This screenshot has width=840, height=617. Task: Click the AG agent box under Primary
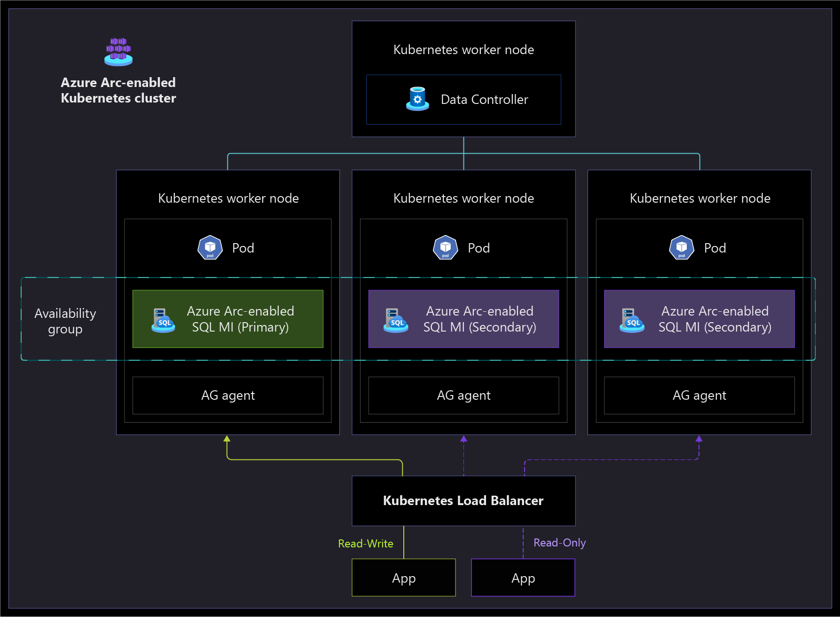228,396
